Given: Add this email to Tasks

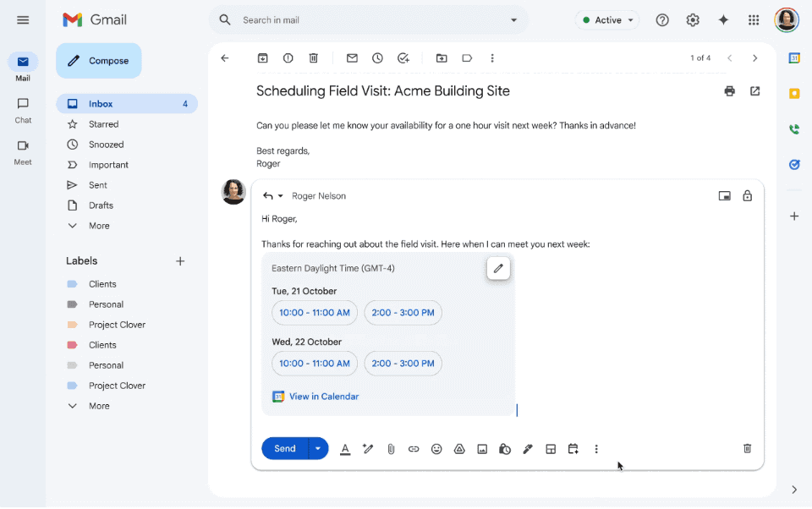Looking at the screenshot, I should [403, 58].
